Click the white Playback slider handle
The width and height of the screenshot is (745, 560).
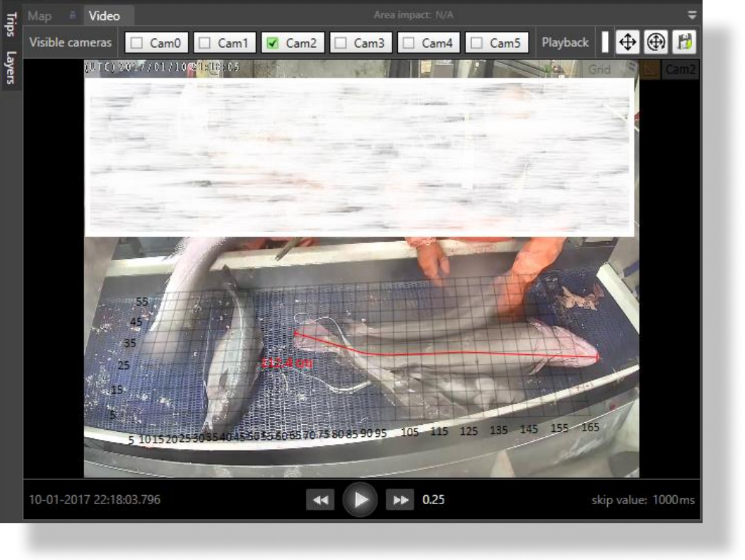(x=605, y=42)
